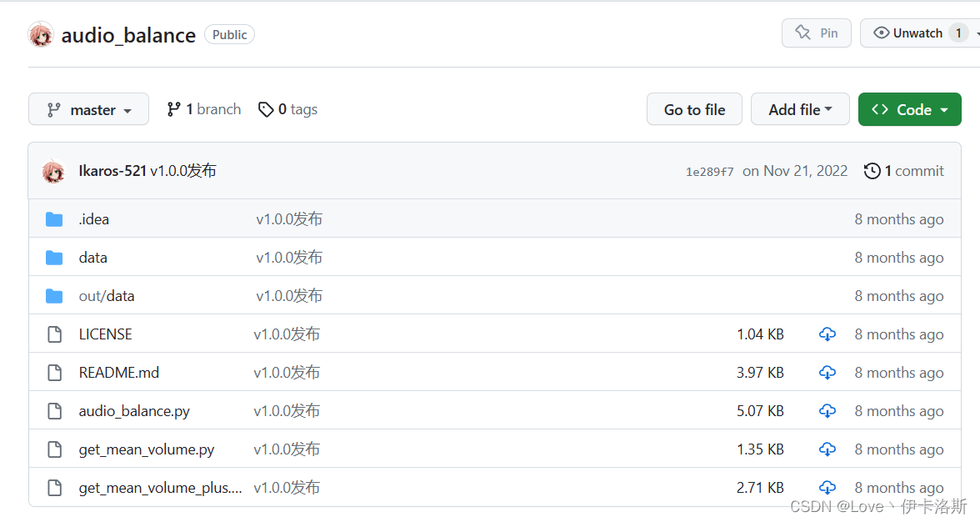The width and height of the screenshot is (980, 522).
Task: Click the Ikaros-521 commit author avatar
Action: click(x=53, y=171)
